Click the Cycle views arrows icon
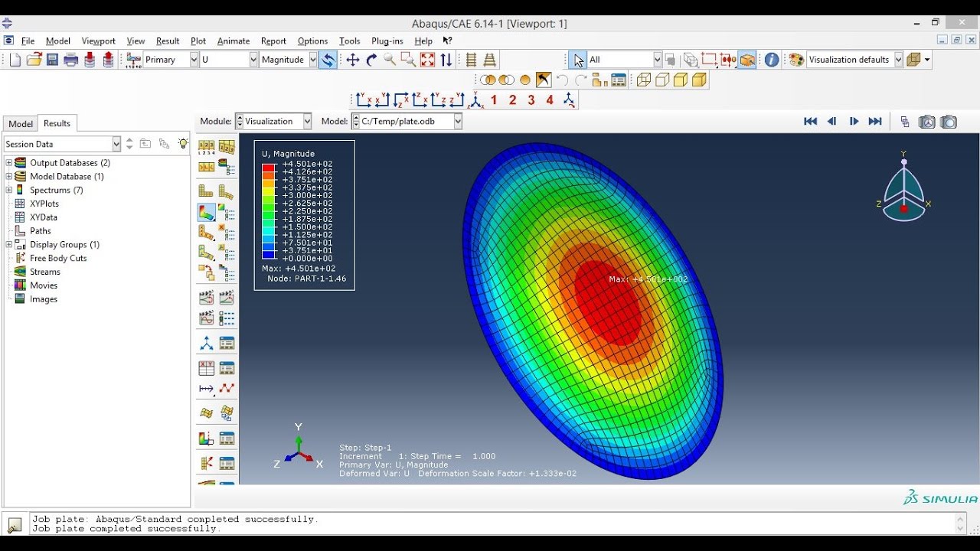The height and width of the screenshot is (551, 980). tap(446, 60)
